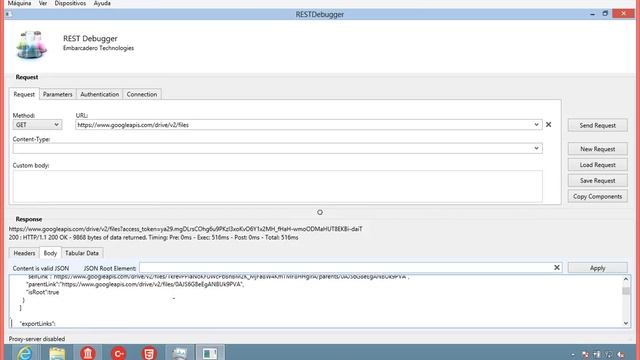640x360 pixels.
Task: Click the Send Request button
Action: point(598,125)
